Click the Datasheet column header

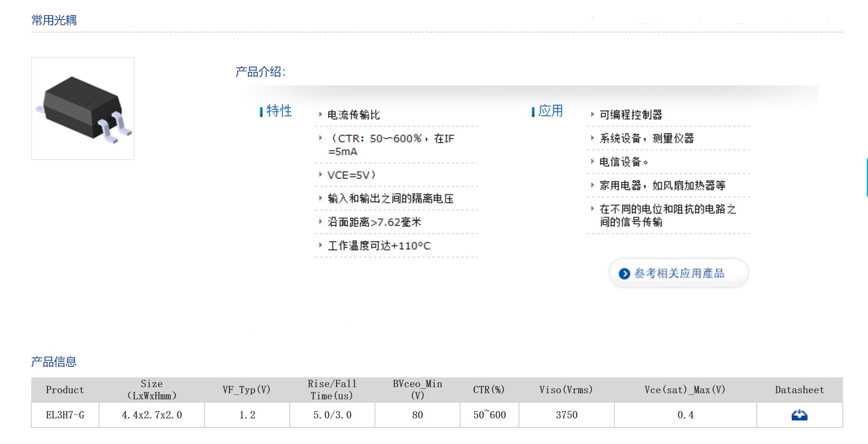pyautogui.click(x=799, y=390)
